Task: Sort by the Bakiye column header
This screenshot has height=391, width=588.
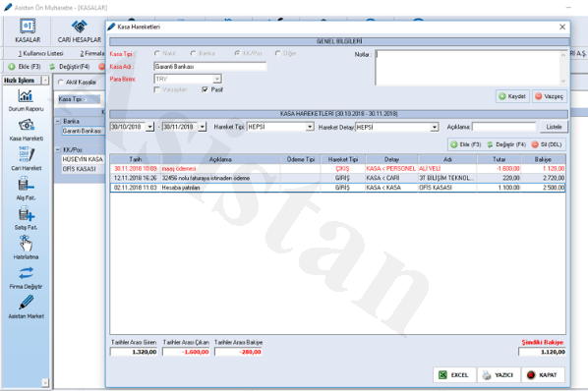Action: [x=543, y=159]
